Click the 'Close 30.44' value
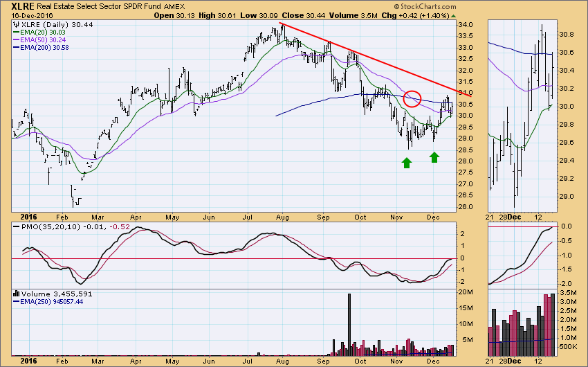The image size is (588, 367). (303, 16)
